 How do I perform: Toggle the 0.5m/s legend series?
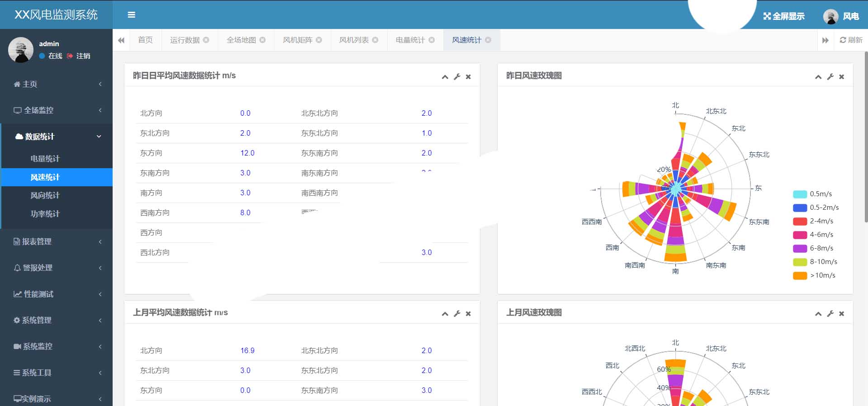click(800, 194)
